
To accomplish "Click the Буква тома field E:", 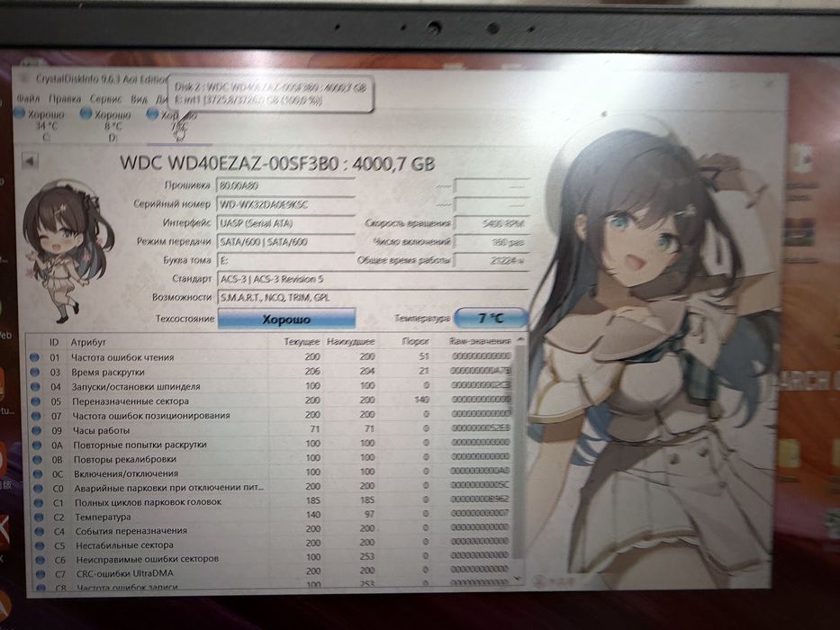I will coord(285,261).
